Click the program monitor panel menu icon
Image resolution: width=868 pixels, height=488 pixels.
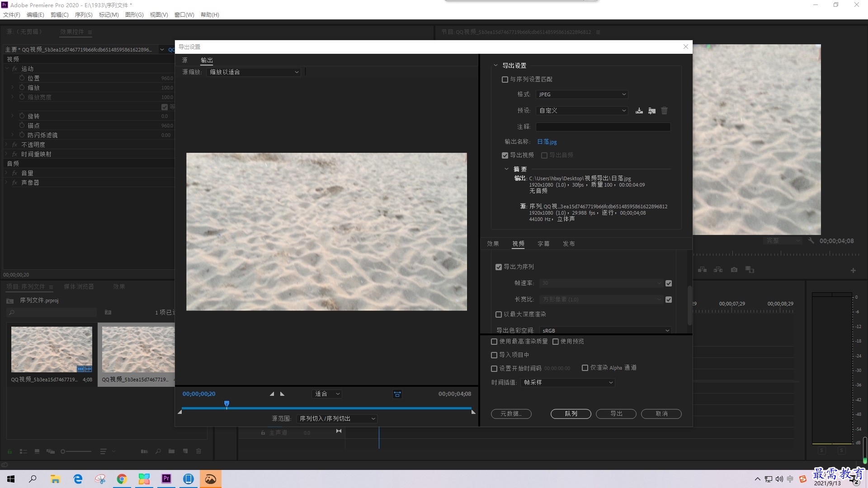pyautogui.click(x=598, y=32)
